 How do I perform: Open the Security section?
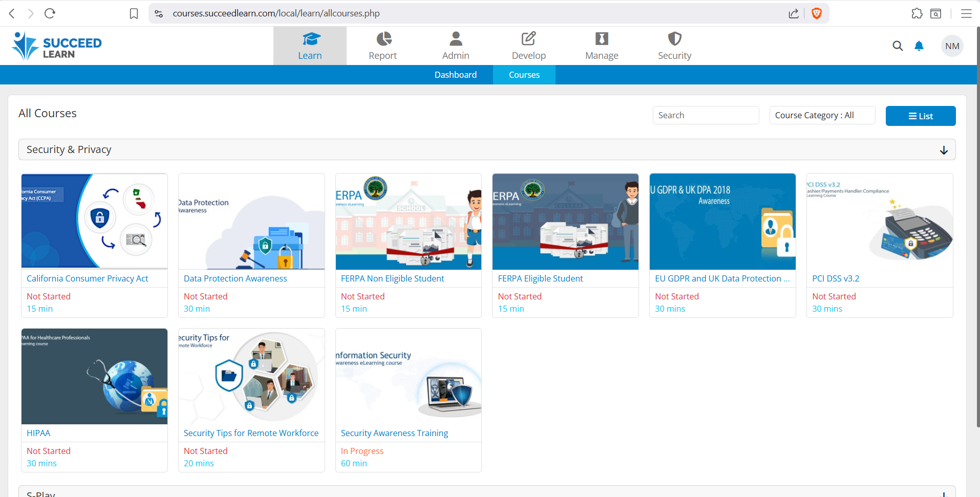pyautogui.click(x=675, y=46)
